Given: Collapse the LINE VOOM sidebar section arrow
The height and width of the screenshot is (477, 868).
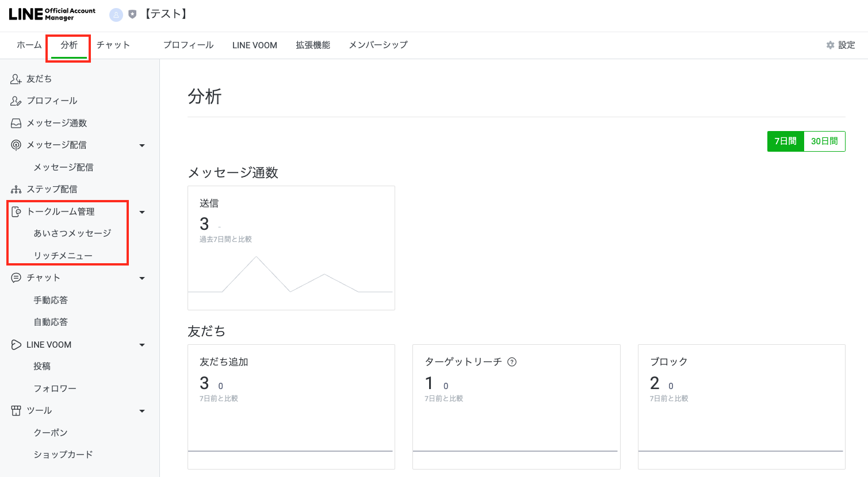Looking at the screenshot, I should pyautogui.click(x=142, y=345).
